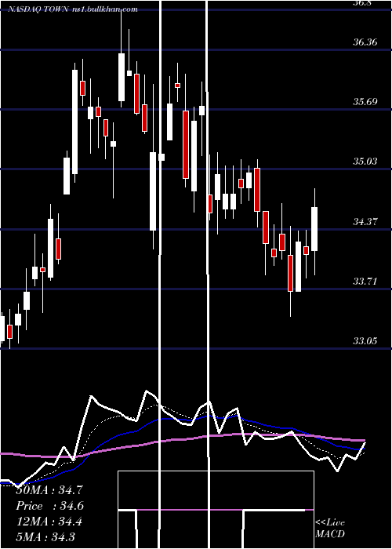Click the 34.37 price axis label
392x549 pixels.
pos(365,221)
